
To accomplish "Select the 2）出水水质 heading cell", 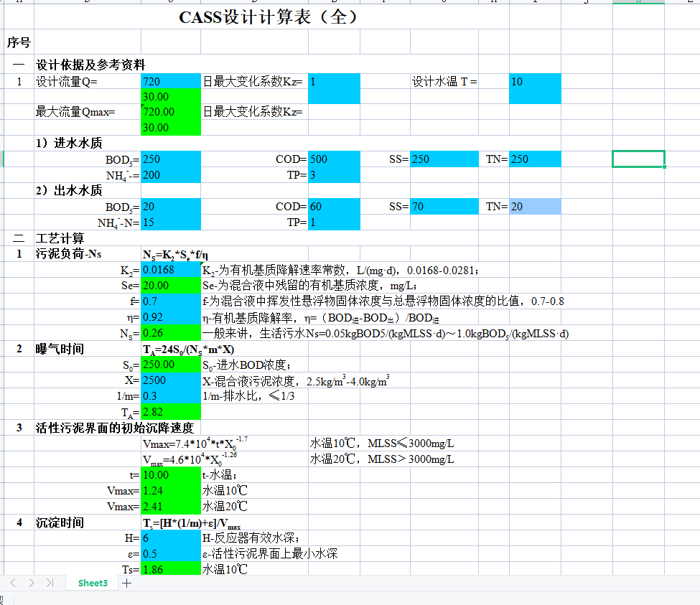I will (x=69, y=190).
